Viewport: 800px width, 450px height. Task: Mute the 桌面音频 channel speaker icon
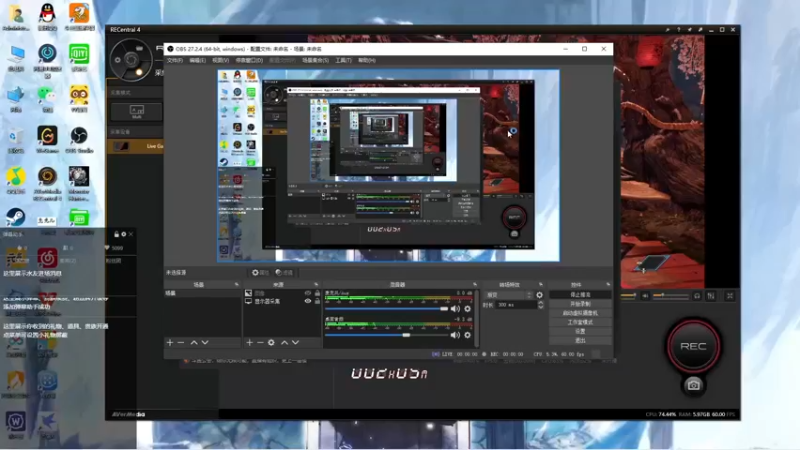[x=455, y=335]
